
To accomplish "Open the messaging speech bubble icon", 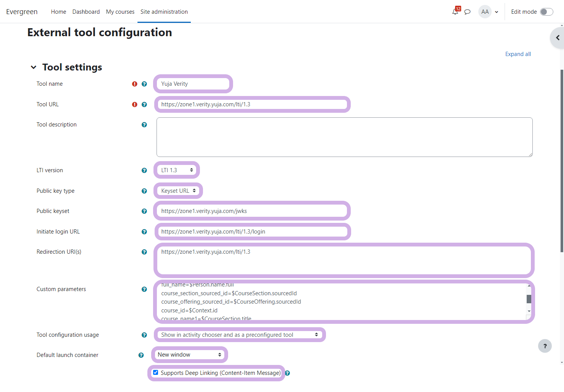I will [467, 12].
